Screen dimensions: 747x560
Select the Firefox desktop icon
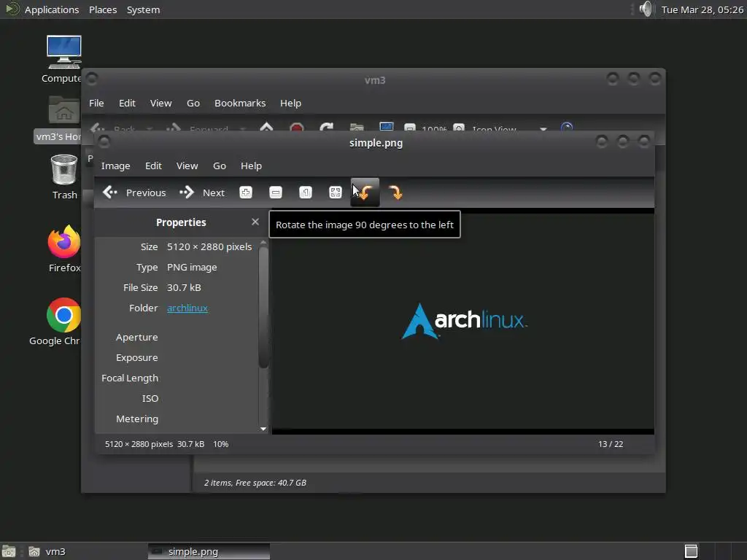coord(64,249)
